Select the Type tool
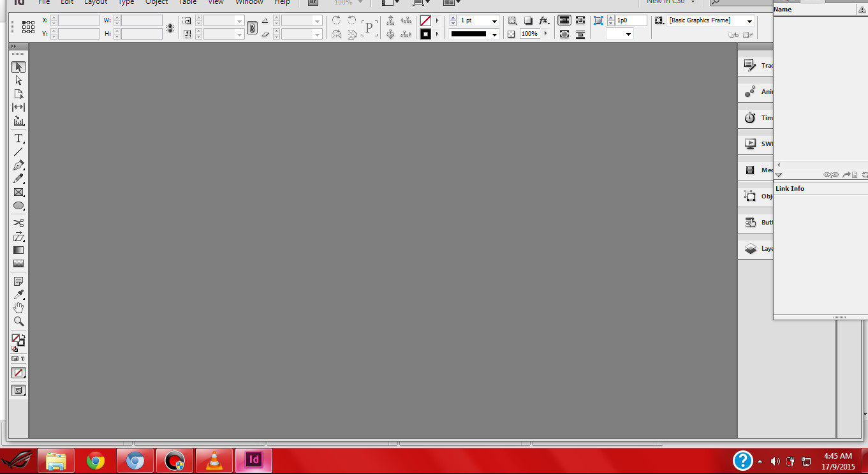This screenshot has height=474, width=868. click(x=18, y=138)
